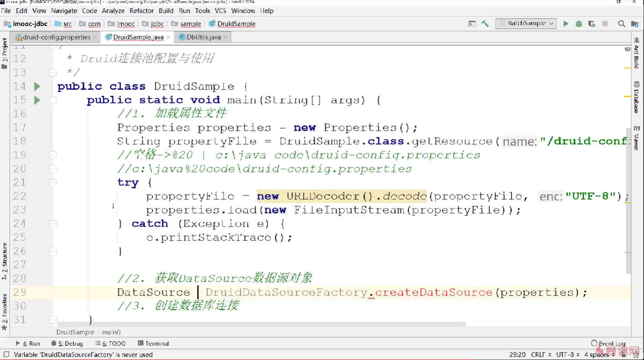Click createDataSource method on line 29
644x360 pixels.
pyautogui.click(x=434, y=292)
